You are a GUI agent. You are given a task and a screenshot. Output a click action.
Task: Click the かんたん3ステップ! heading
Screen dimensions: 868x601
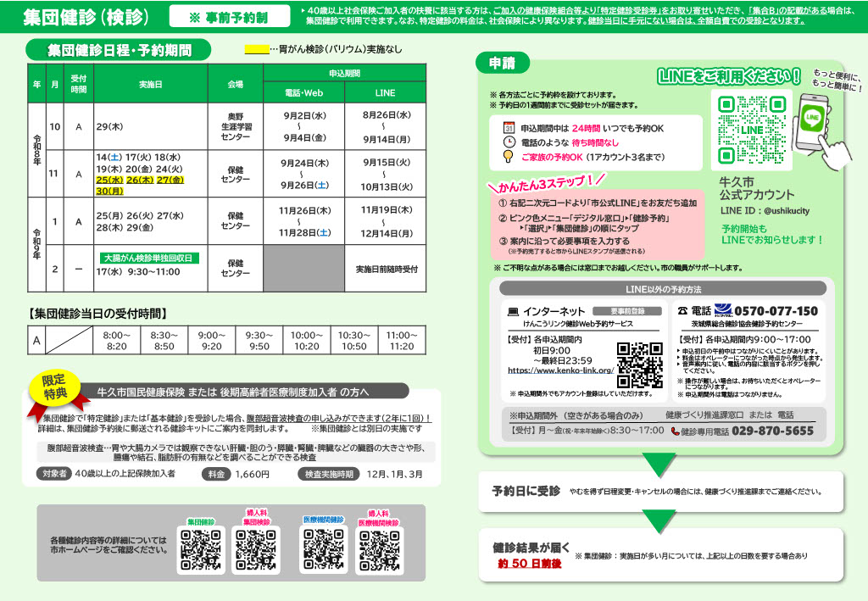coord(546,183)
